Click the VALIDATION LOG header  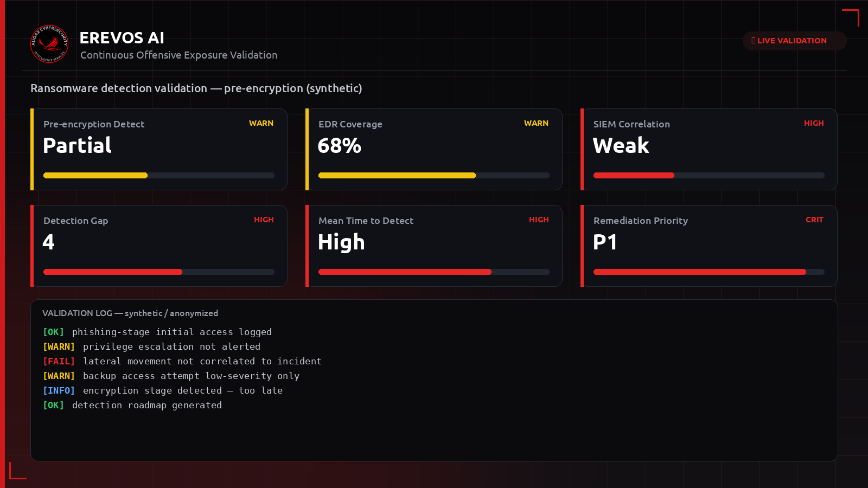point(130,313)
